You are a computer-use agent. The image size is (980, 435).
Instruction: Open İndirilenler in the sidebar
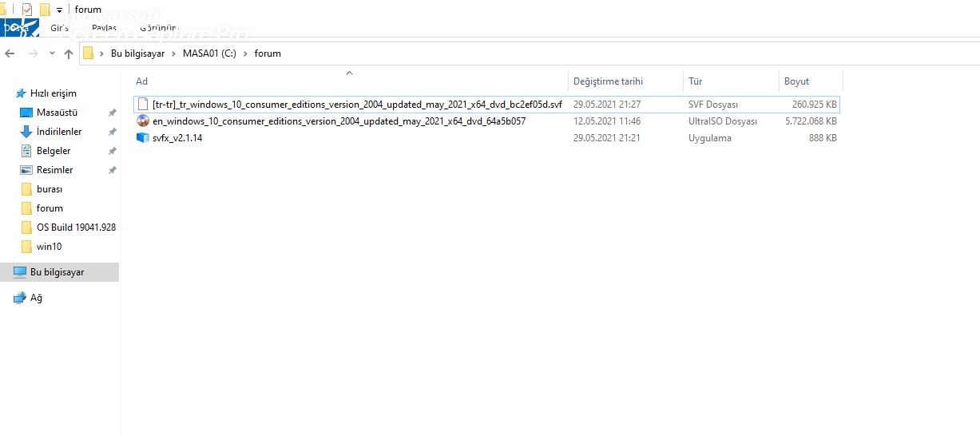pyautogui.click(x=59, y=132)
